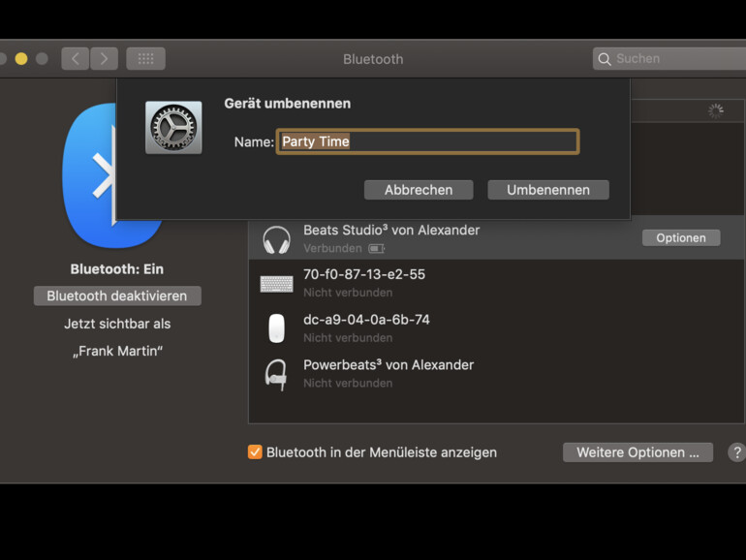The width and height of the screenshot is (746, 560).
Task: Select Beats Studio³ von Alexander entry
Action: (x=496, y=238)
